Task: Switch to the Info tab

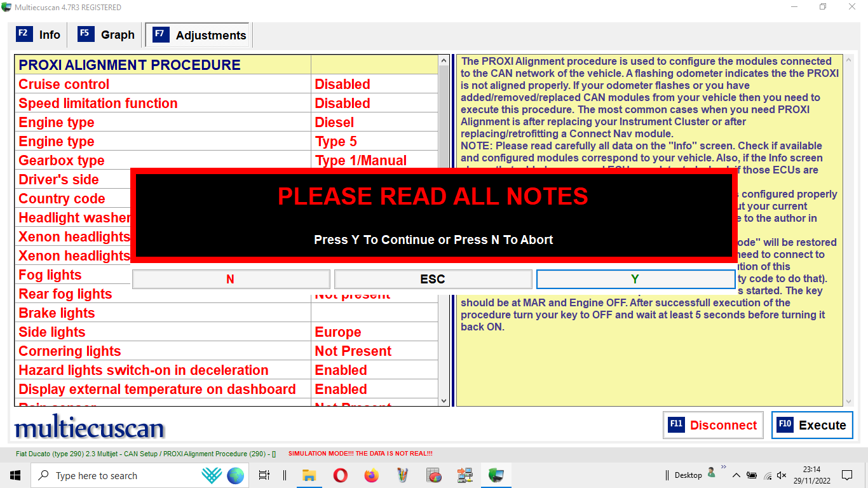Action: 39,34
